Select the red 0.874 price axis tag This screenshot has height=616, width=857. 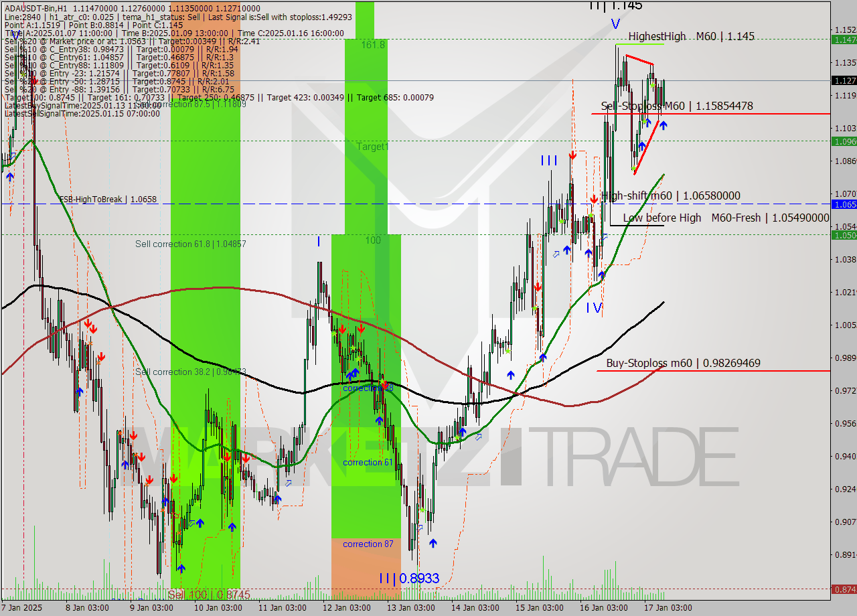(x=844, y=589)
